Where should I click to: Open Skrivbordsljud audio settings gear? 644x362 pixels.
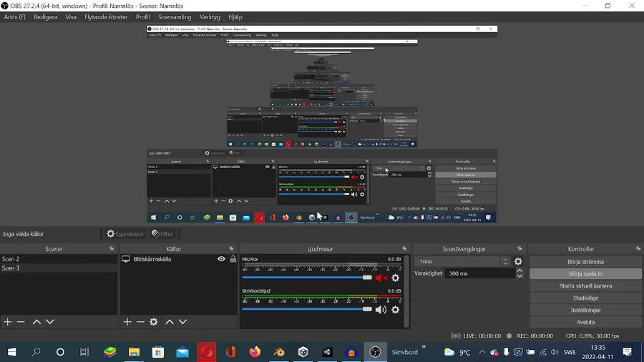click(x=395, y=310)
